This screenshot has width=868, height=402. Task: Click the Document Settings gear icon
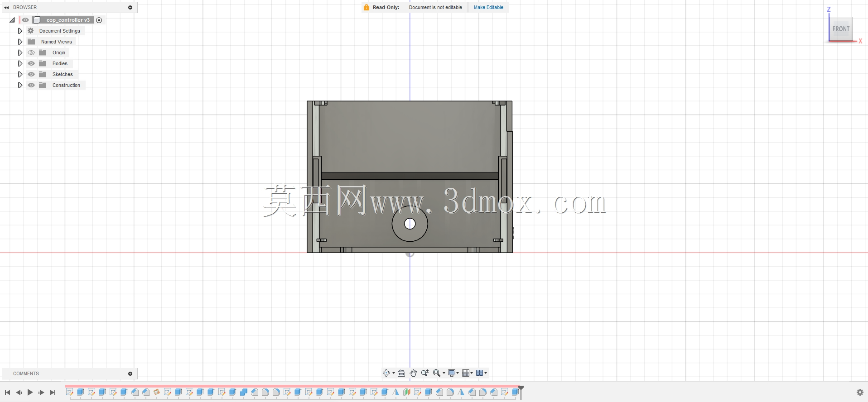pos(31,31)
